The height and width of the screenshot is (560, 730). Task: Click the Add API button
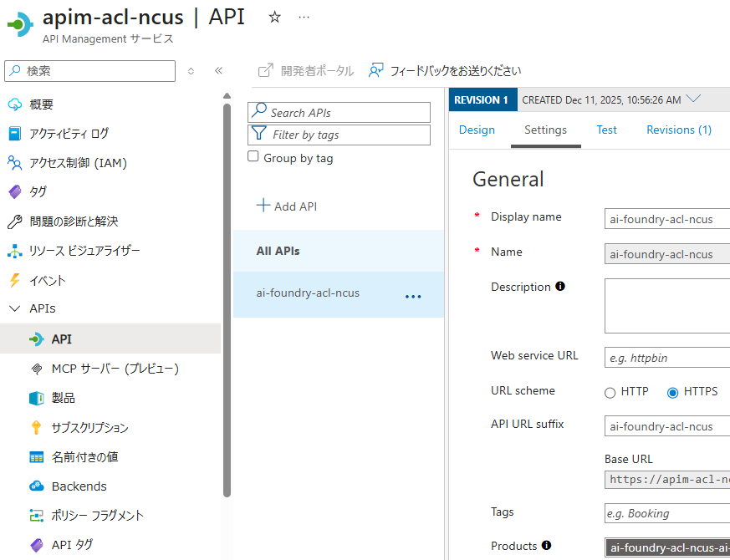coord(287,206)
